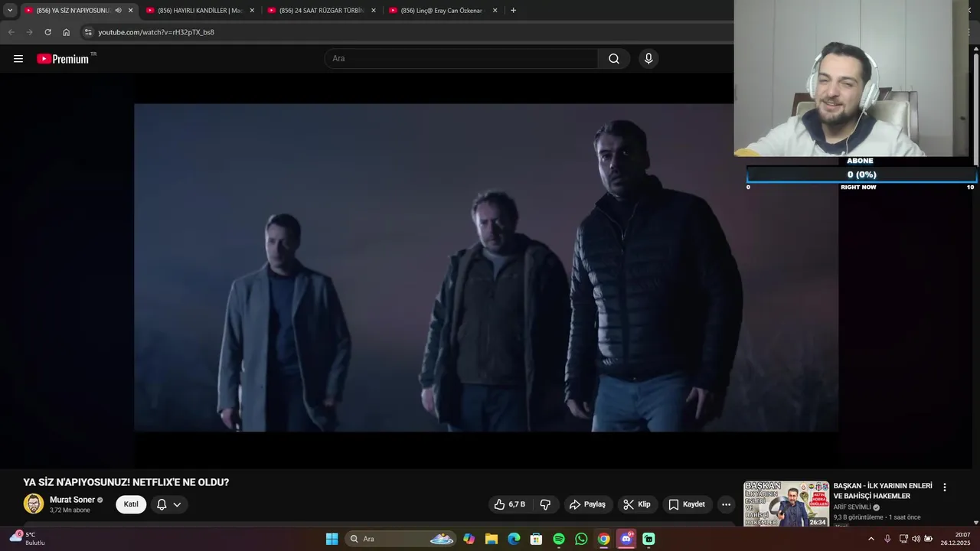
Task: Create a clip with Klip button
Action: tap(637, 504)
